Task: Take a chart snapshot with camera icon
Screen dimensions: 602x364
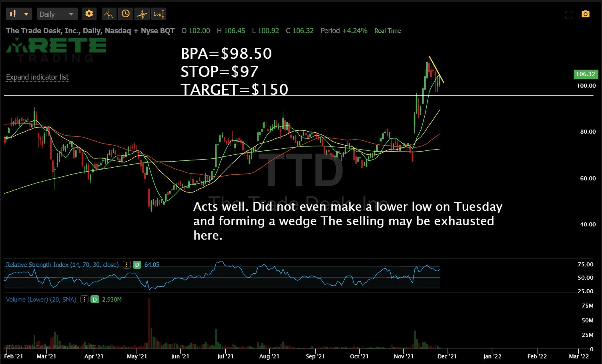Action: click(586, 14)
